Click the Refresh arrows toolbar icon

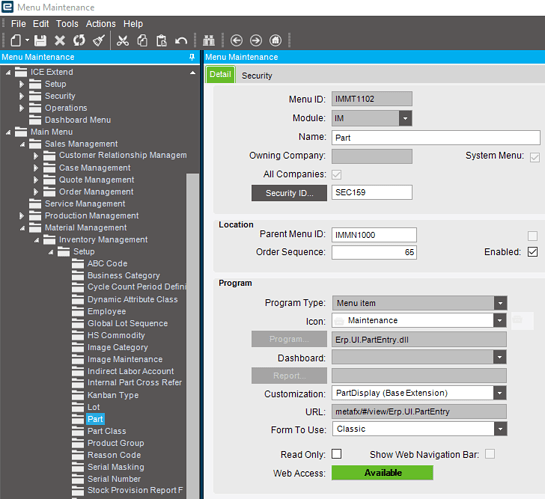(79, 40)
